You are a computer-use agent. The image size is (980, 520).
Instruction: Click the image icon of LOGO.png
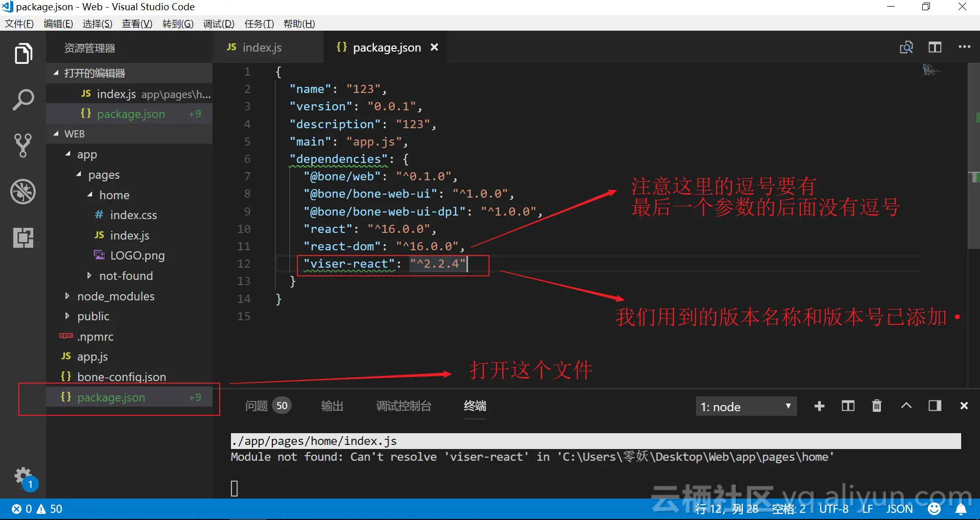pos(99,255)
